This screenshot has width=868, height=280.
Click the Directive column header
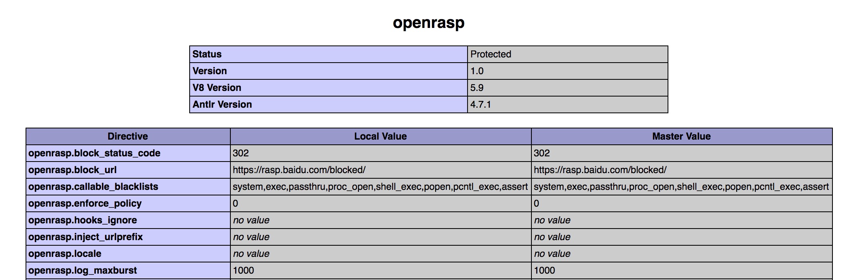click(128, 136)
